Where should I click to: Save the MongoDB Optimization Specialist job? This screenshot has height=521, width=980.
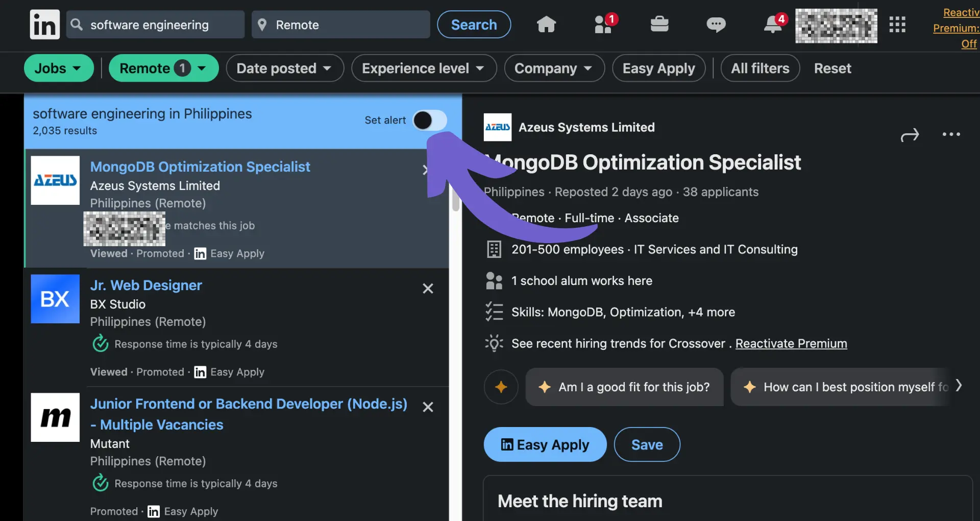click(x=647, y=445)
